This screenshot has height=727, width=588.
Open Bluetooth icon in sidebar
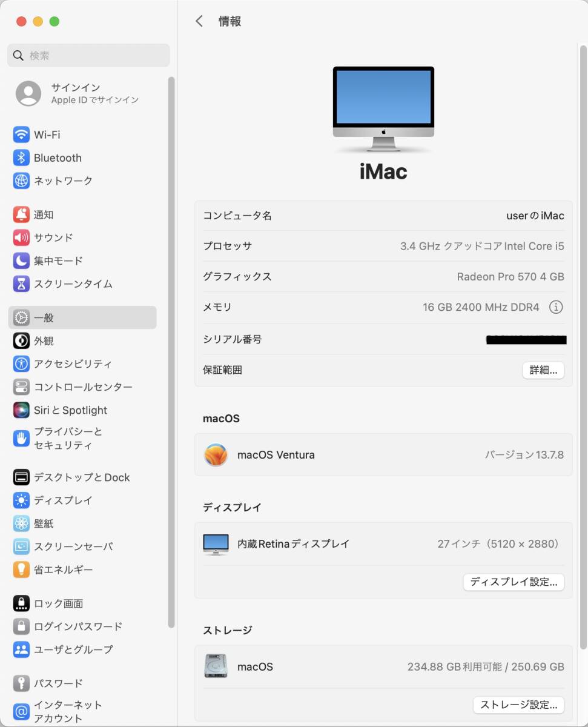[x=21, y=158]
